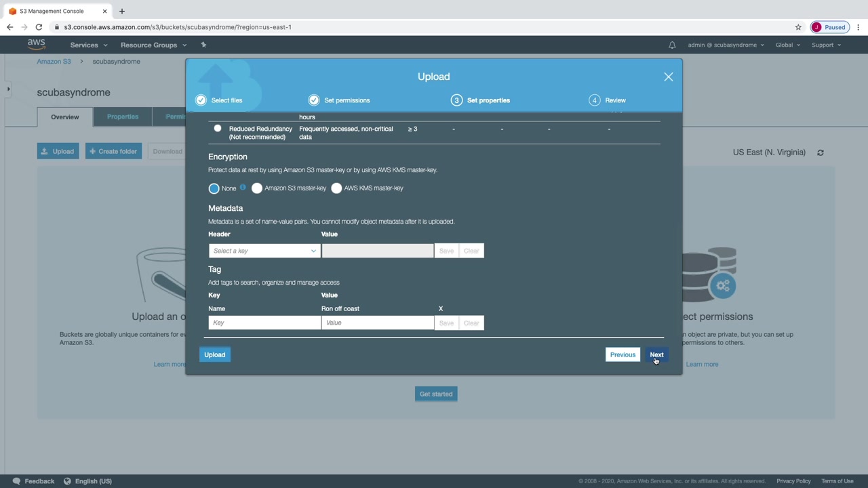Click the browser address bar URL
Screen dimensions: 868x488
point(178,27)
